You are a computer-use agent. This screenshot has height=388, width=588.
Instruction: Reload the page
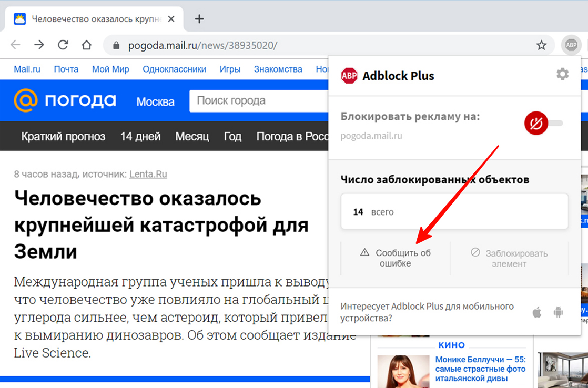pyautogui.click(x=63, y=45)
